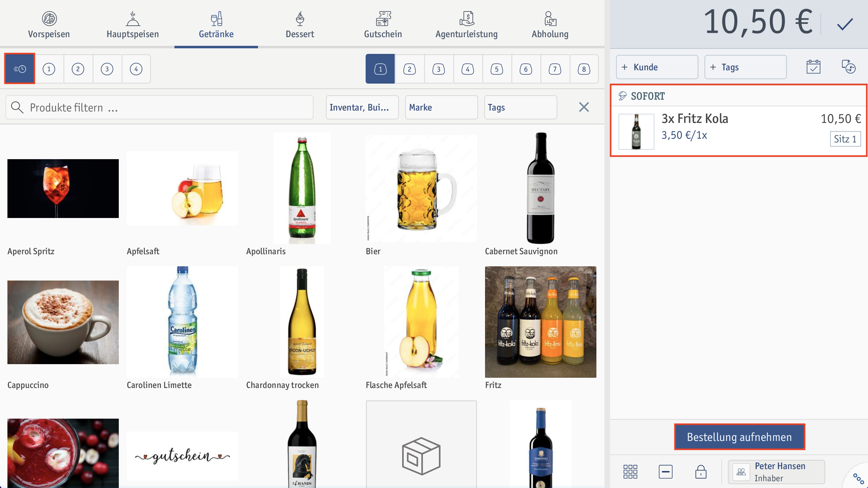Click the Fritz Kola item thumbnail
Viewport: 868px width, 488px height.
click(636, 132)
